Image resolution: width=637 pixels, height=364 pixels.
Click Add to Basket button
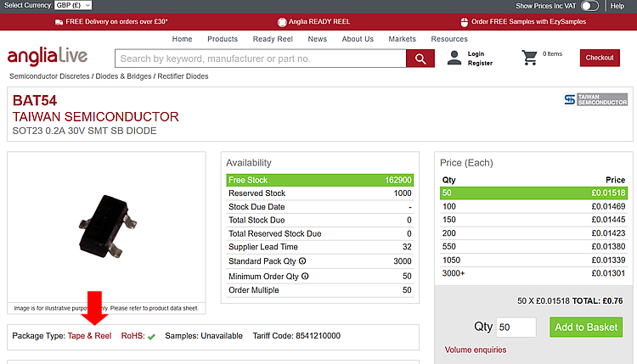tap(585, 328)
